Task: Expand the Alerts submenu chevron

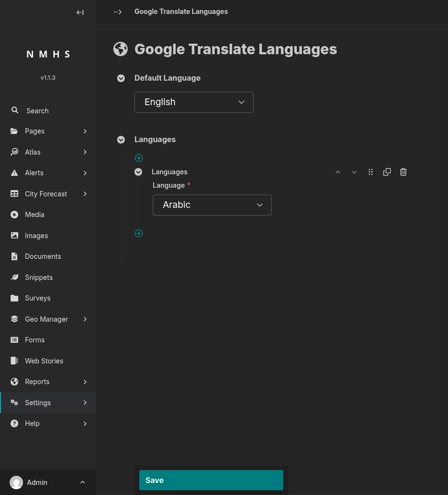Action: (85, 173)
